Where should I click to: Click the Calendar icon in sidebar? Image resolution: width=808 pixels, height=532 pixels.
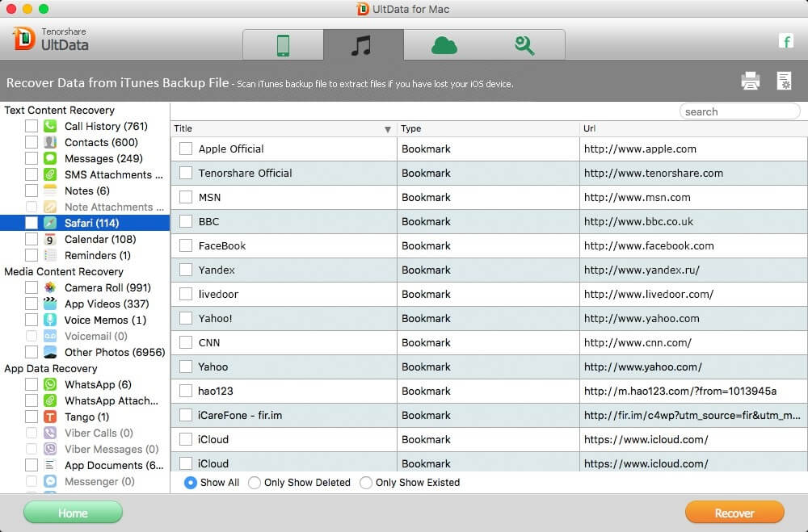coord(50,239)
